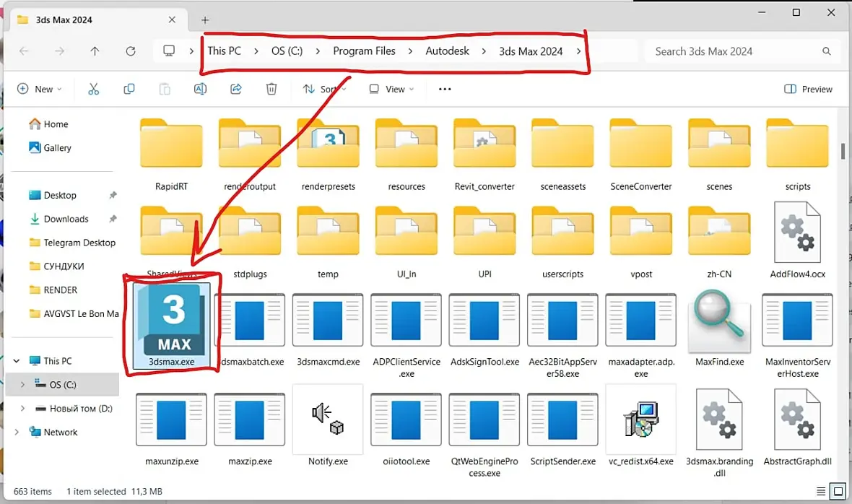Select the QtWebEngineProcess.exe file
This screenshot has height=504, width=852.
point(484,435)
